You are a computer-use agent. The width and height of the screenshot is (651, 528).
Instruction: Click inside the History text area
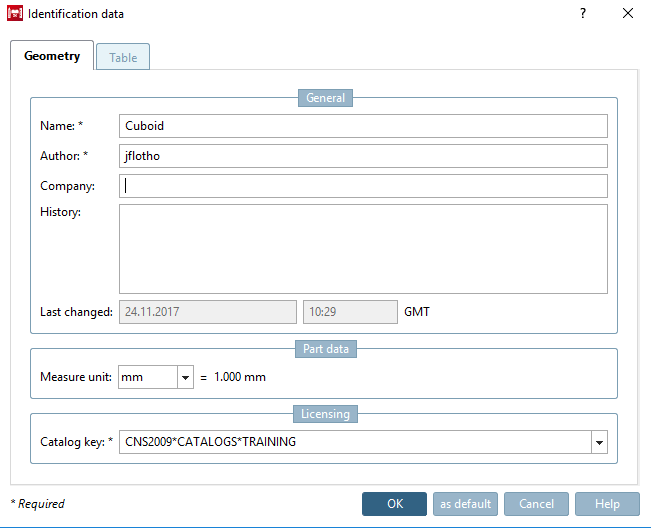(x=363, y=249)
